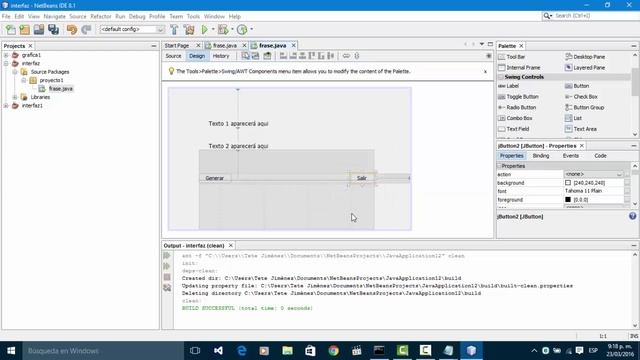Click the Debug Project toolbar icon
The width and height of the screenshot is (640, 360).
[x=223, y=29]
